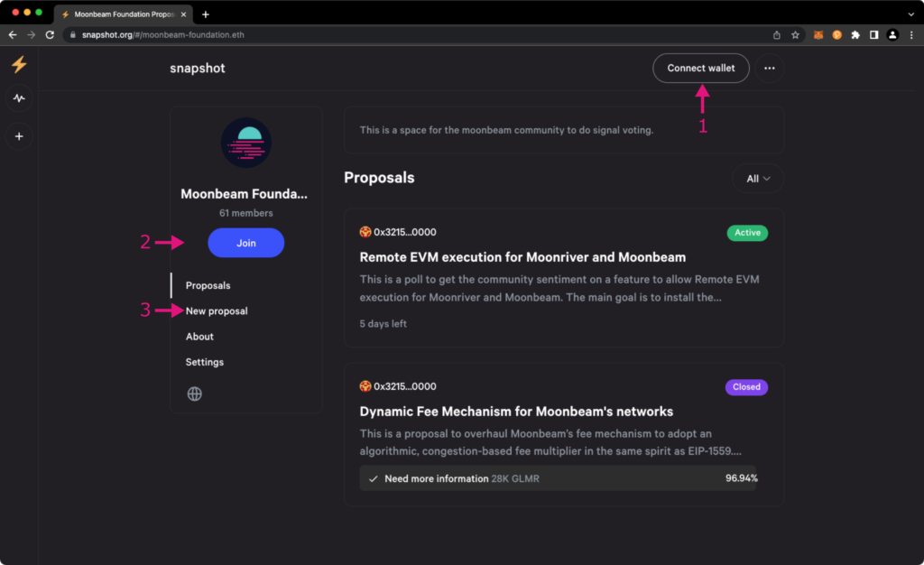Viewport: 924px width, 565px height.
Task: Click the closed proposal author address 0x3215...0000
Action: tap(405, 386)
